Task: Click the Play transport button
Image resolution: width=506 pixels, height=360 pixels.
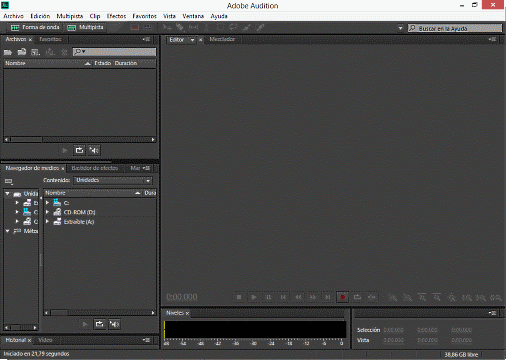Action: 254,297
